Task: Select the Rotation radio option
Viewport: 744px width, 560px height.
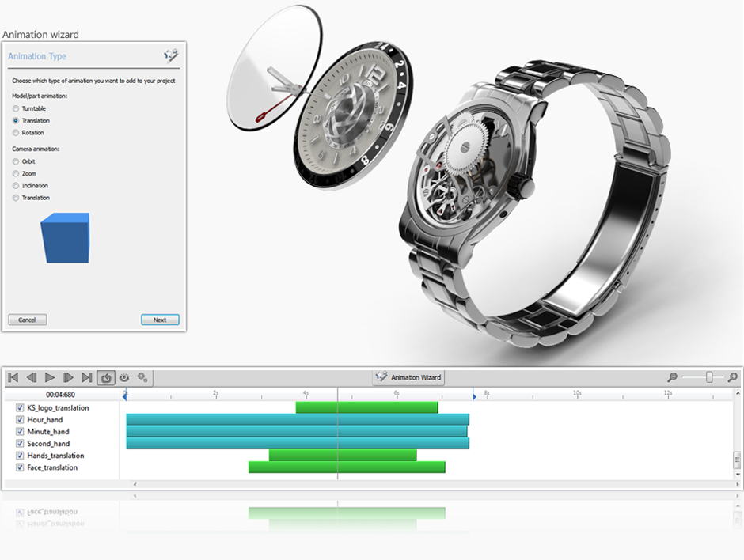Action: 16,133
